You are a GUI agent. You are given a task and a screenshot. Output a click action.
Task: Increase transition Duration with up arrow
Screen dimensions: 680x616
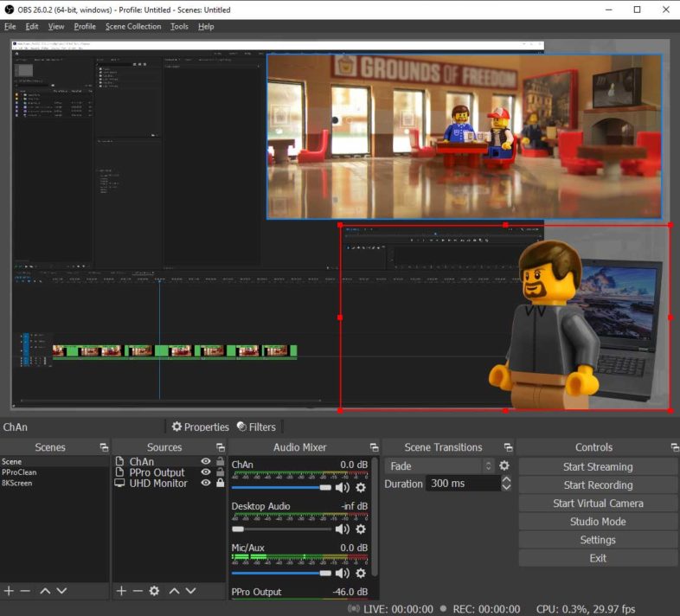click(x=506, y=479)
